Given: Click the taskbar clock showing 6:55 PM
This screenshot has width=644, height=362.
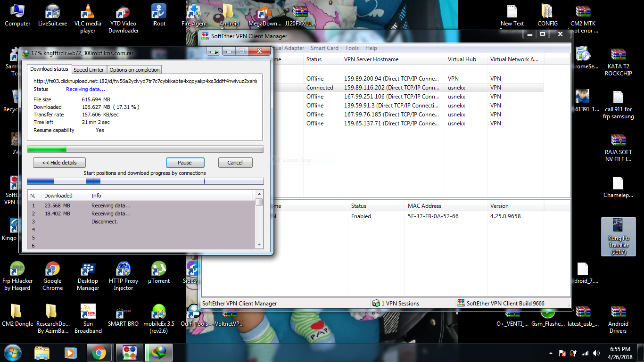Looking at the screenshot, I should (x=619, y=353).
